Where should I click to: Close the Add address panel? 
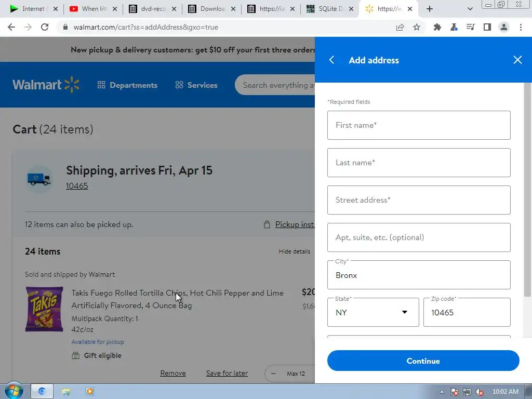[517, 60]
